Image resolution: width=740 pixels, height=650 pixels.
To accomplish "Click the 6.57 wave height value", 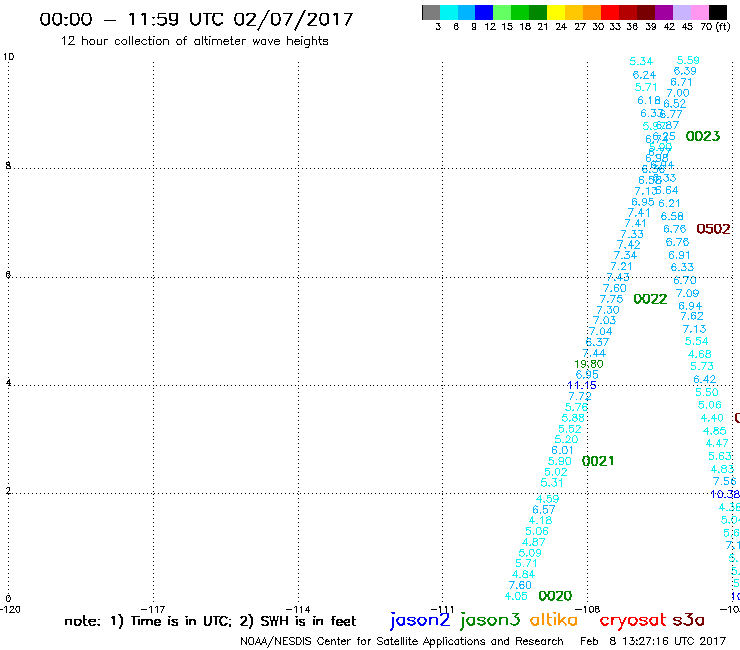I will tap(544, 510).
